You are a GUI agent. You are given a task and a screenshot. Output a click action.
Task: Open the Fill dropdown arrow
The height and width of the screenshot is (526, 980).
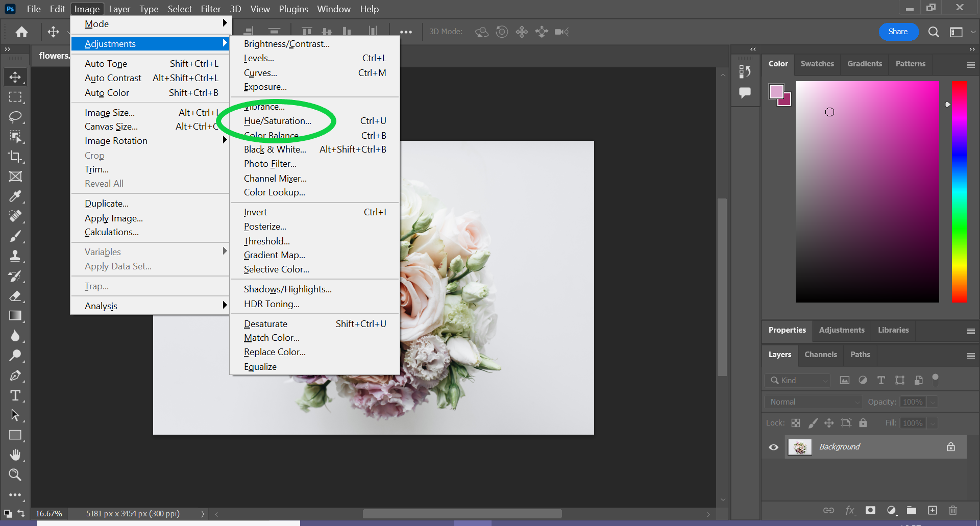click(933, 423)
